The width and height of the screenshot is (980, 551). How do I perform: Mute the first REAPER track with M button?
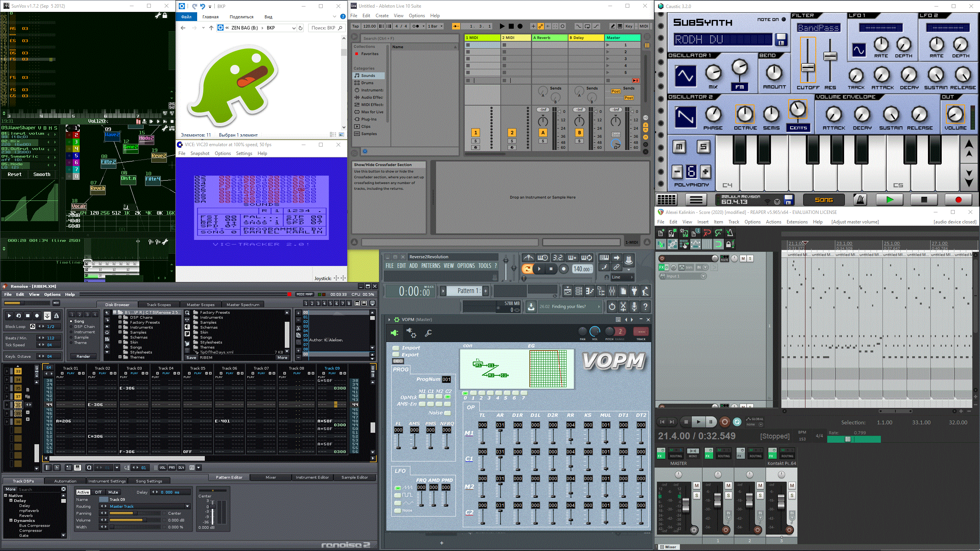point(743,259)
